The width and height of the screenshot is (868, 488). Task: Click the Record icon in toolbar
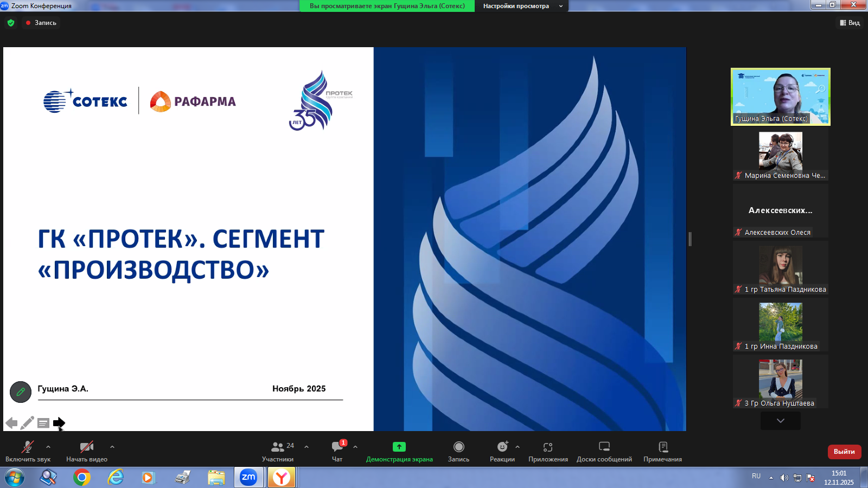[x=458, y=447]
